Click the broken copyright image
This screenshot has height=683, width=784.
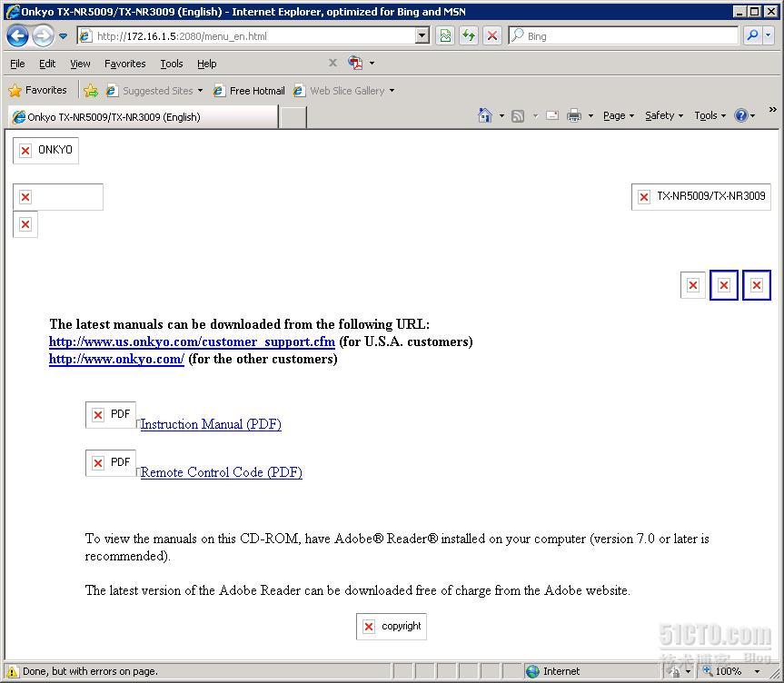(391, 627)
